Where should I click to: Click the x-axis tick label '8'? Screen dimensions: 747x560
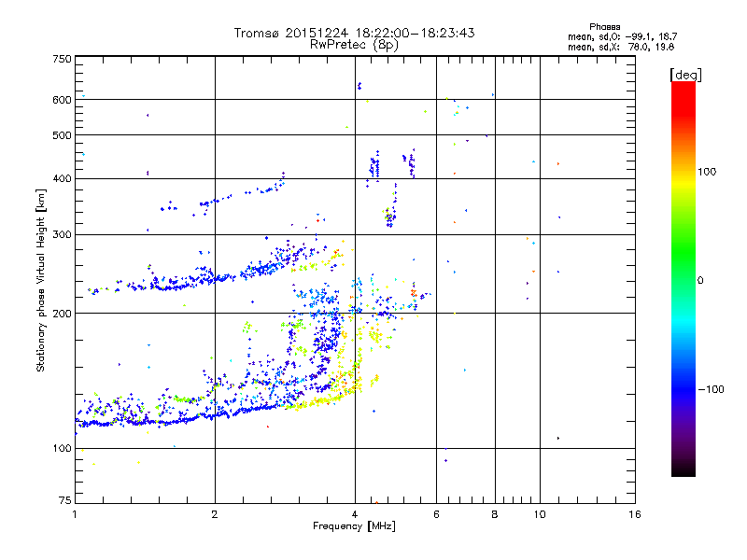(495, 514)
